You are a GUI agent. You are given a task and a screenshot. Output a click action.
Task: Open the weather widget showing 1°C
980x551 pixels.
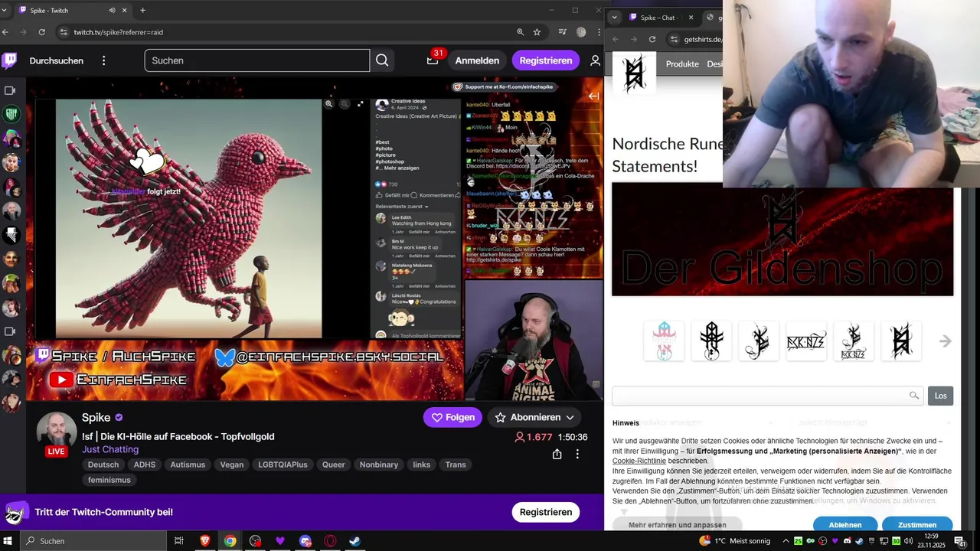[734, 541]
